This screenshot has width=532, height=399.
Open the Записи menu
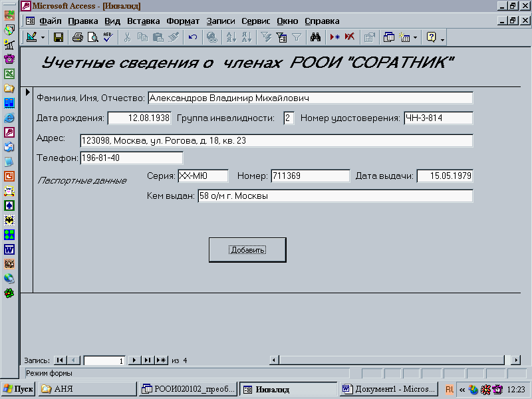click(220, 21)
